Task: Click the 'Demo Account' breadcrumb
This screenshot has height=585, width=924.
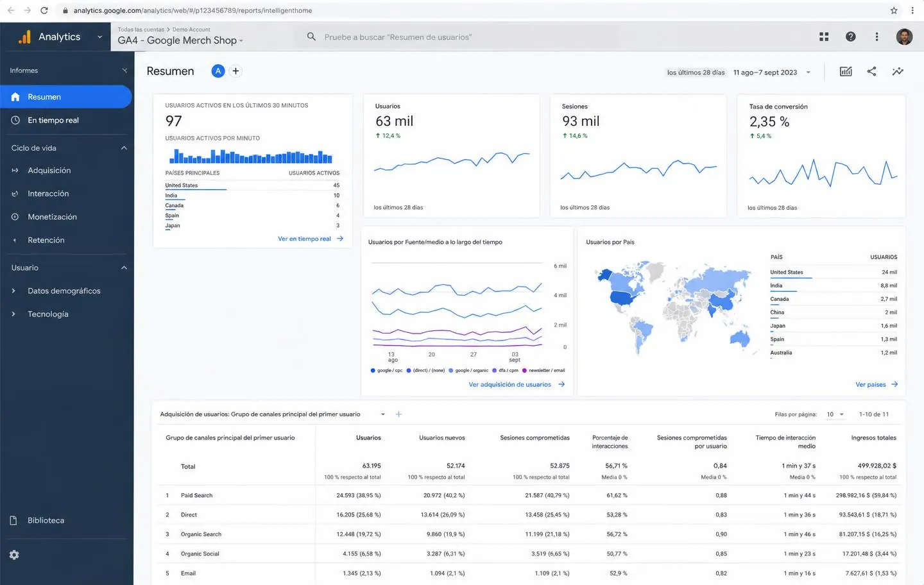Action: 191,30
